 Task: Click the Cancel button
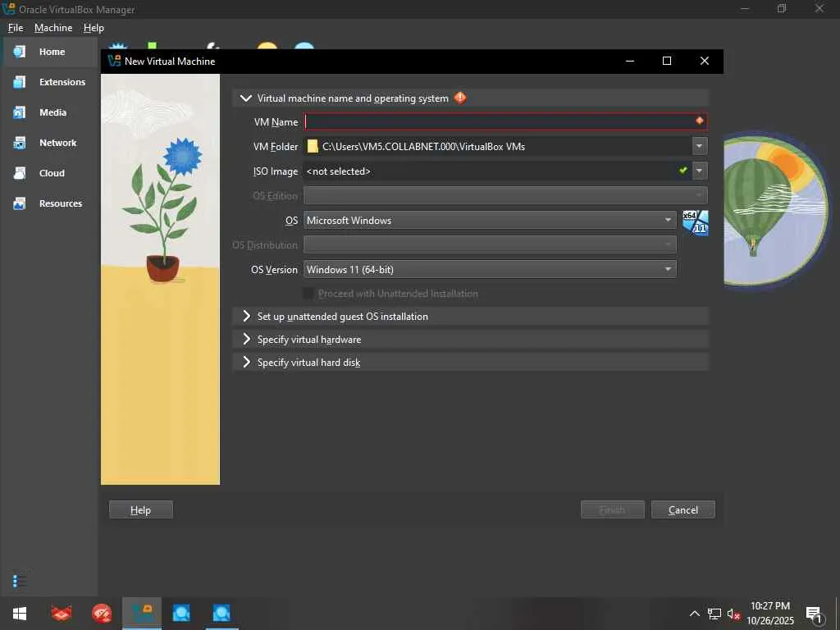coord(683,510)
